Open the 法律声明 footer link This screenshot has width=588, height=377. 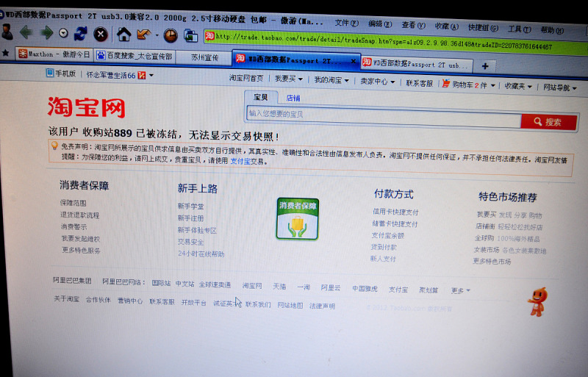click(322, 306)
